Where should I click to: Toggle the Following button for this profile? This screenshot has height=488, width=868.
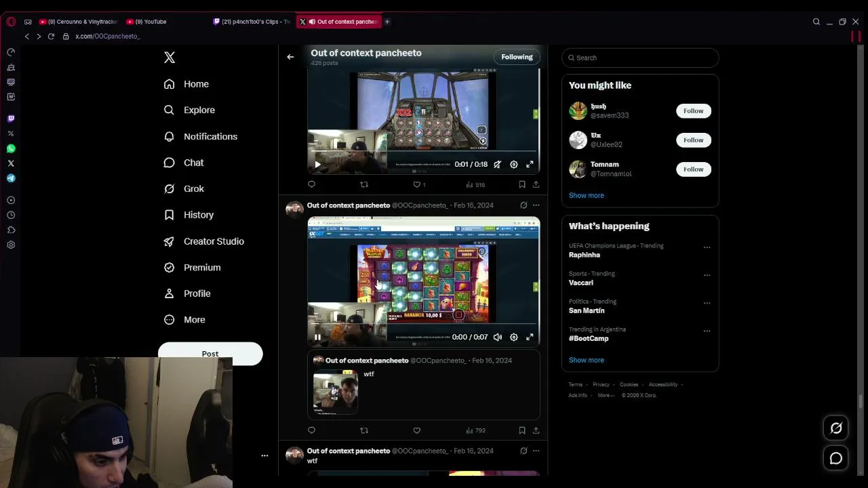coord(517,57)
